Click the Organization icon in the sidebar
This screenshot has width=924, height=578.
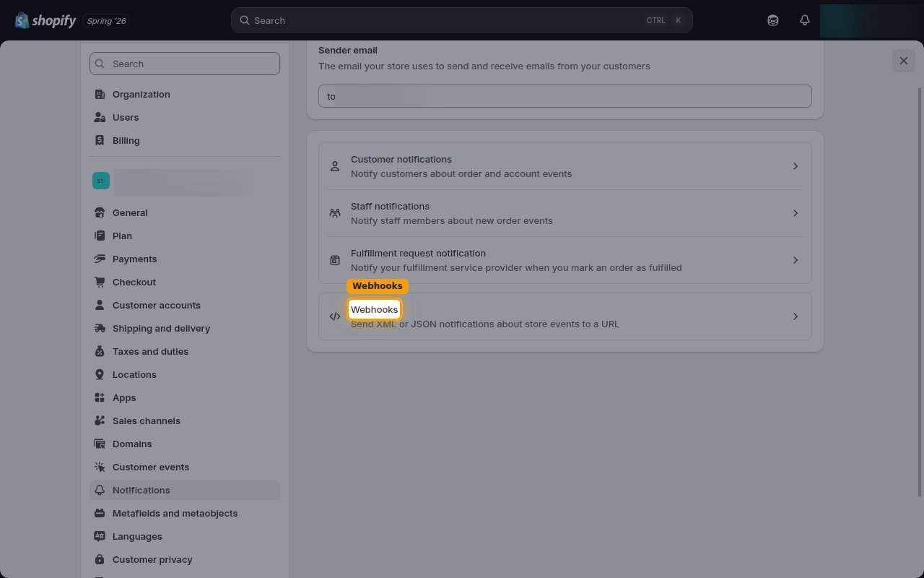(100, 94)
